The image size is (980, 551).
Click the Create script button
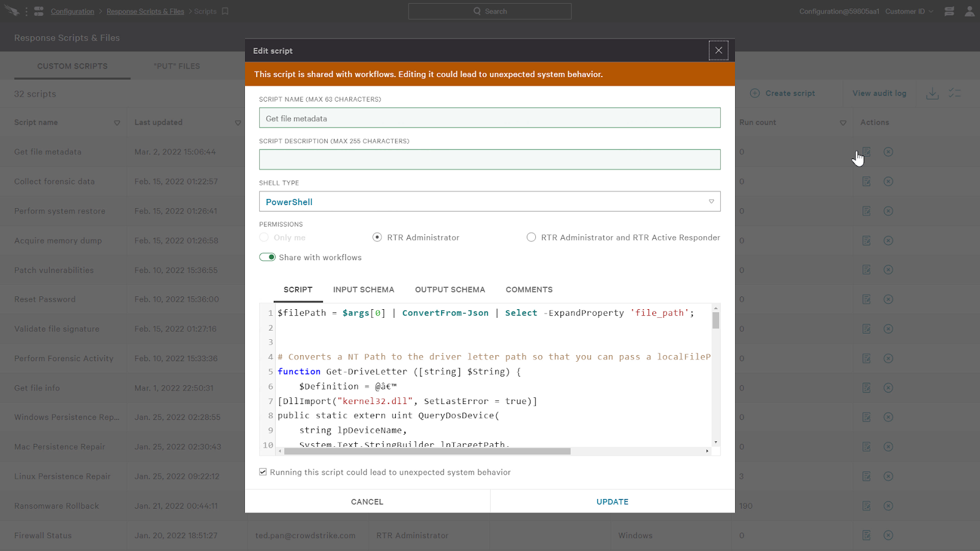[x=783, y=93]
